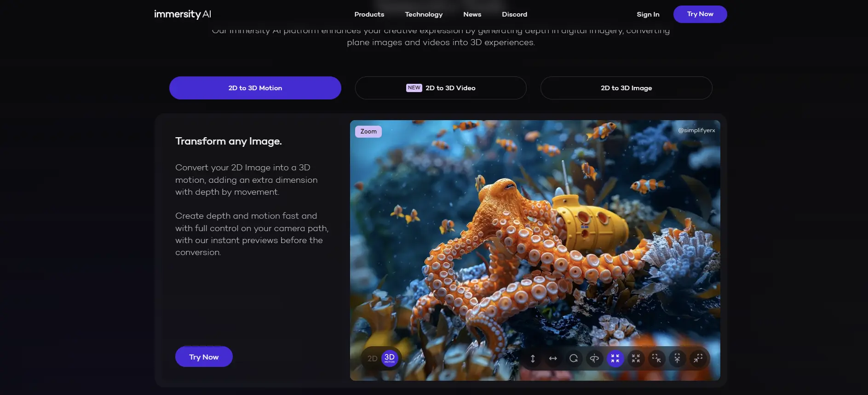The width and height of the screenshot is (868, 395).
Task: Click the highlighted purple zoom-in arrows icon
Action: pyautogui.click(x=615, y=359)
